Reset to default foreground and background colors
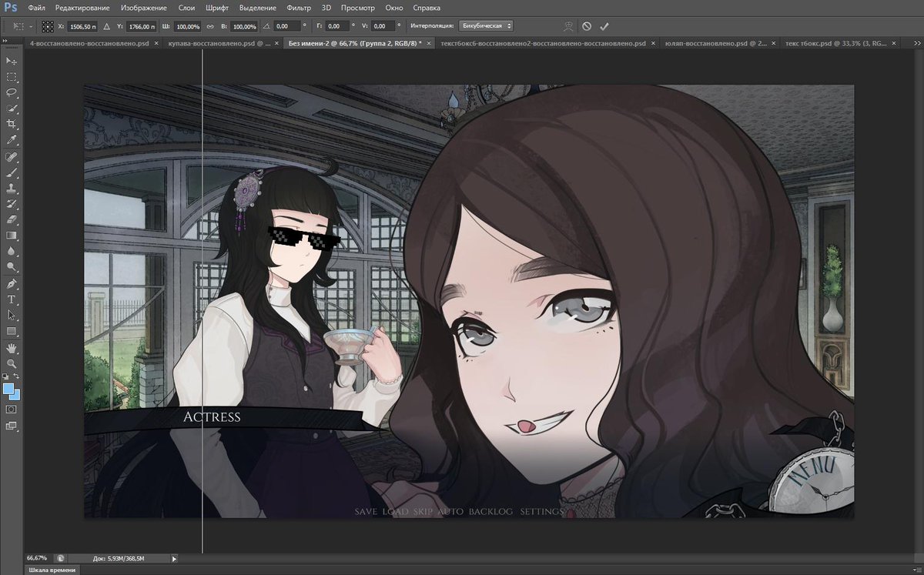The width and height of the screenshot is (924, 575). click(6, 376)
